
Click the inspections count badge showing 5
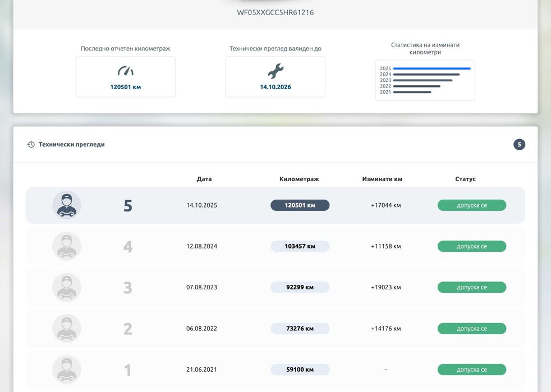tap(519, 144)
